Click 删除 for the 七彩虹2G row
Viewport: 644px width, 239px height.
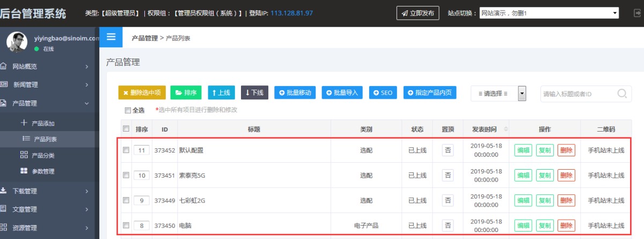566,200
